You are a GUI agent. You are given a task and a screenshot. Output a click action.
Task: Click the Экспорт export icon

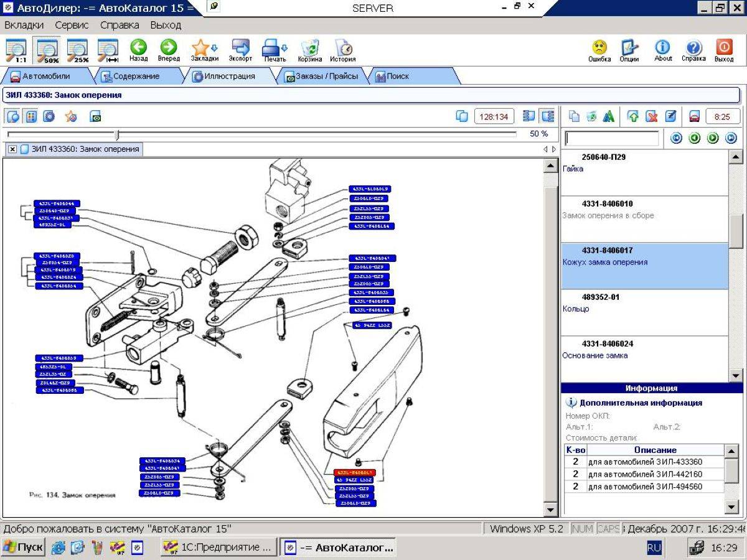pos(240,50)
